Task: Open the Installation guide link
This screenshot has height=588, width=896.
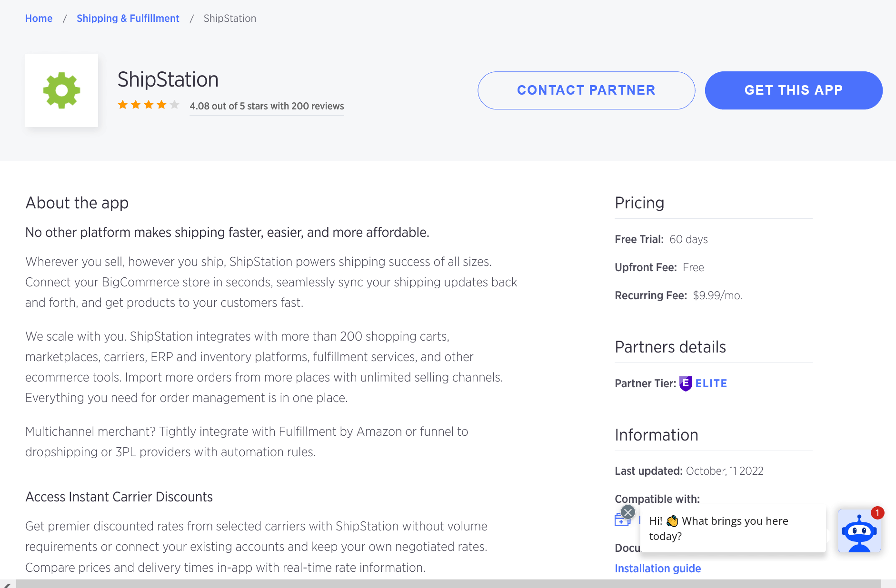Action: [657, 568]
